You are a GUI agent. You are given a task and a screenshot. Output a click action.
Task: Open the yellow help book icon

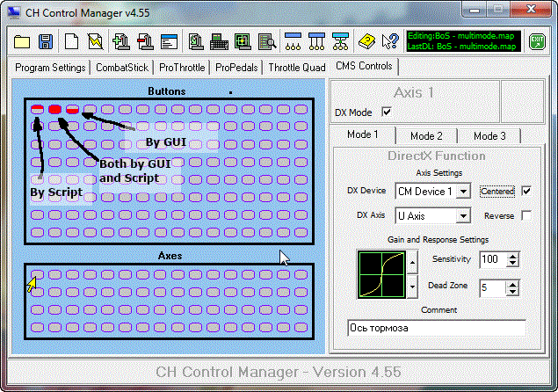pyautogui.click(x=366, y=41)
